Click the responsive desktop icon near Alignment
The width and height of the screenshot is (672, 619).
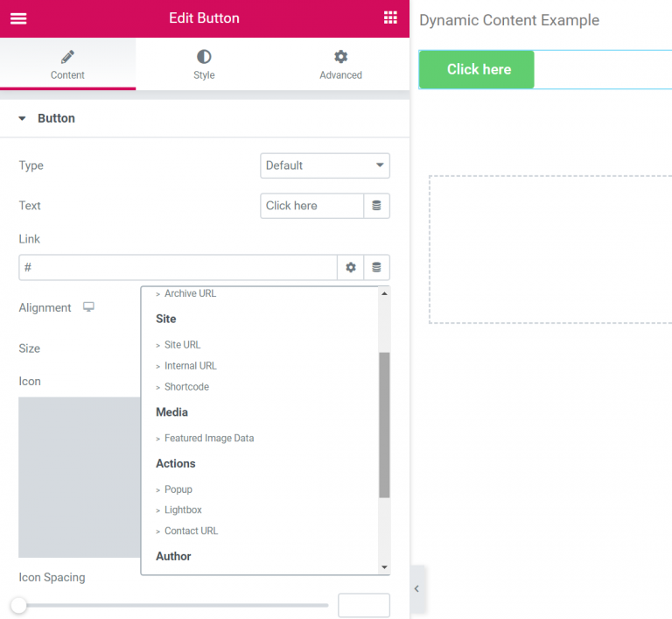(x=88, y=307)
